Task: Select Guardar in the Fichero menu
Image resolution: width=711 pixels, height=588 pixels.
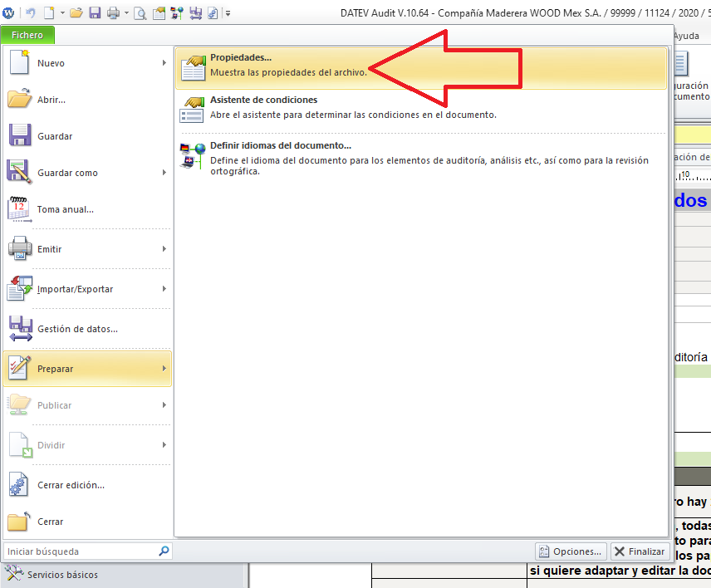Action: tap(86, 136)
